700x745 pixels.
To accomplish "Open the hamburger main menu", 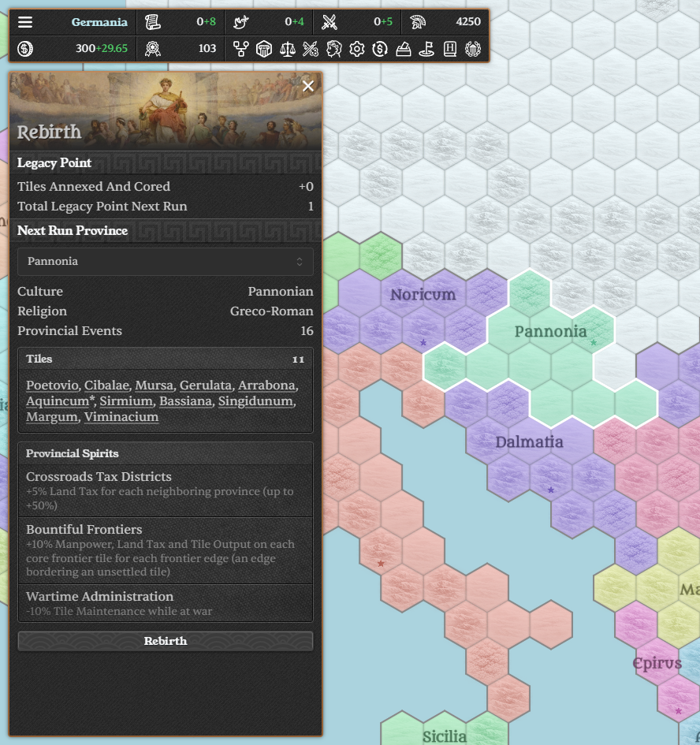I will pyautogui.click(x=25, y=22).
